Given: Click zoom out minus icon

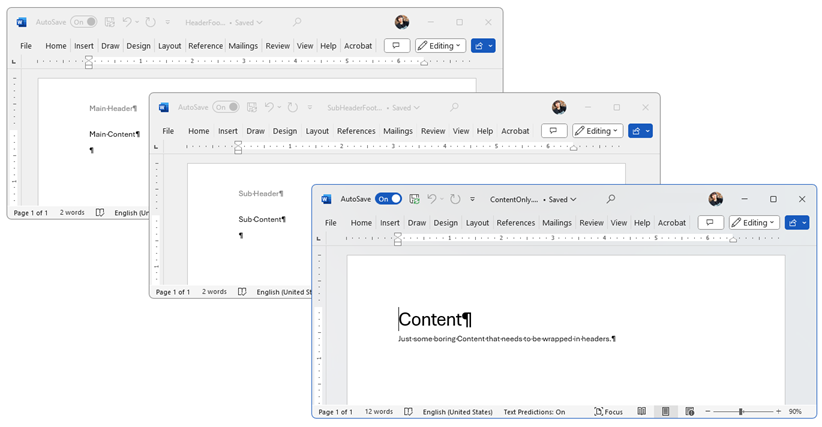Looking at the screenshot, I should [x=708, y=412].
